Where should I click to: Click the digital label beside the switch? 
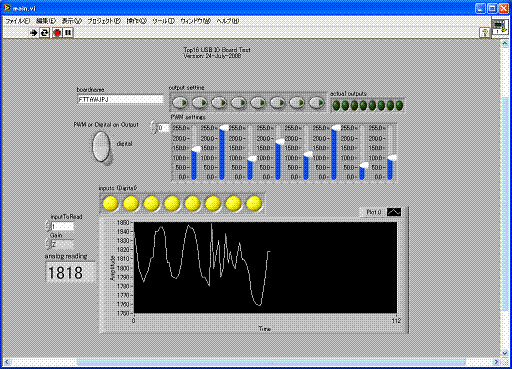tap(124, 144)
